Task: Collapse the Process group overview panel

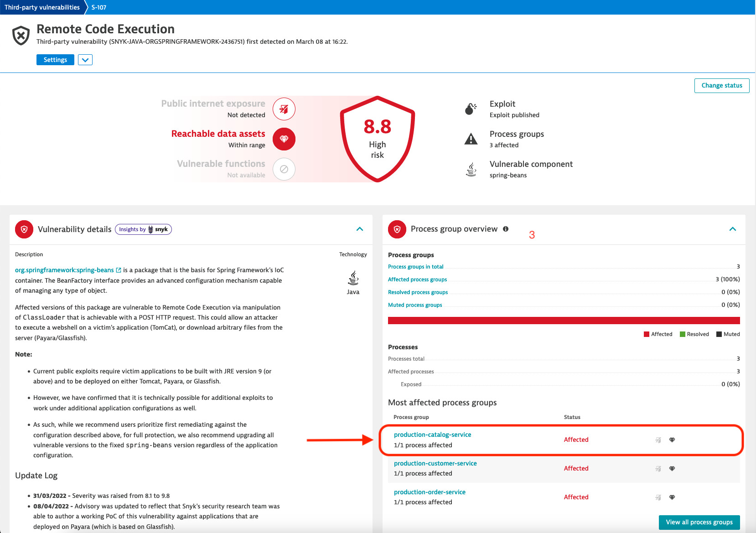Action: 732,229
